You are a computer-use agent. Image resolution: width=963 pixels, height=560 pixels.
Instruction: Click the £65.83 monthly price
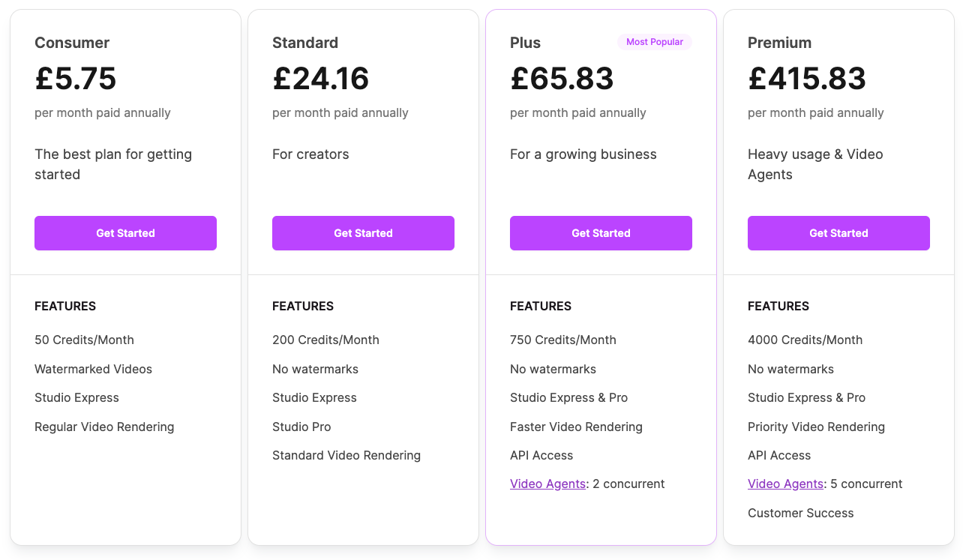click(562, 79)
